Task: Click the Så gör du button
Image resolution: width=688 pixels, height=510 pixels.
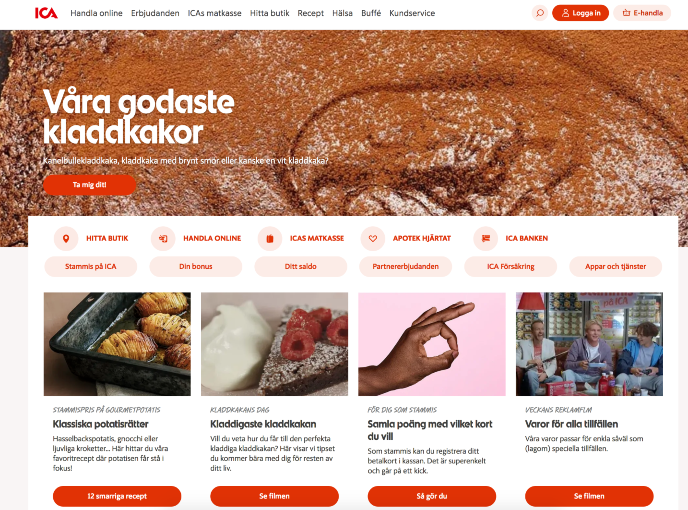Action: coord(432,496)
